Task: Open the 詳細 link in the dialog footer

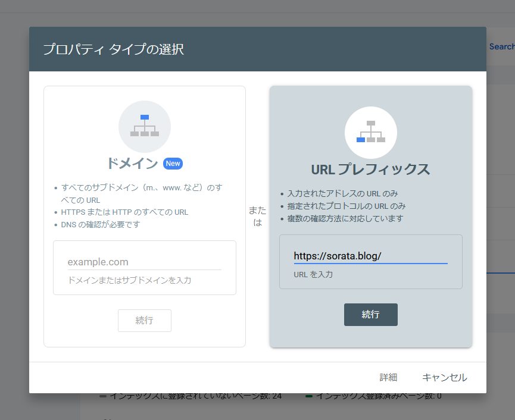Action: coord(388,377)
